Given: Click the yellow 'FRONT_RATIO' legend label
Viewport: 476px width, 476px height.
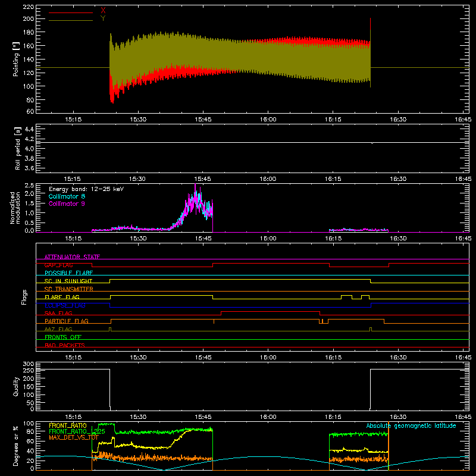Looking at the screenshot, I should click(67, 425).
